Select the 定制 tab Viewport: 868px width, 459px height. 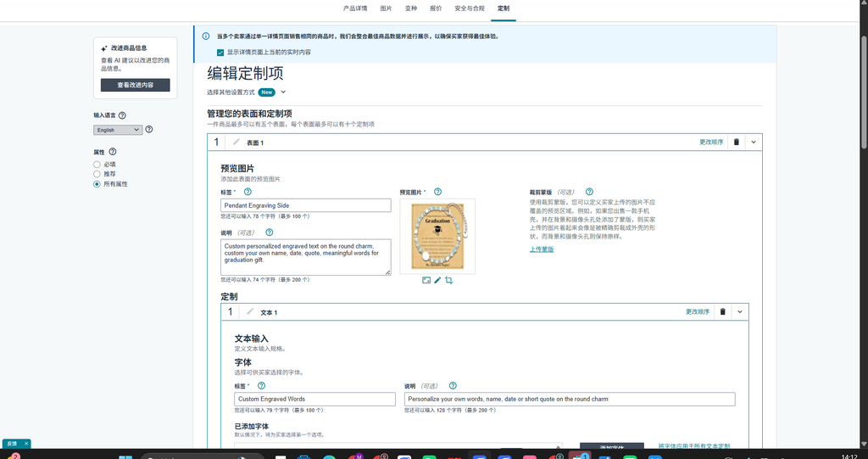(x=504, y=8)
